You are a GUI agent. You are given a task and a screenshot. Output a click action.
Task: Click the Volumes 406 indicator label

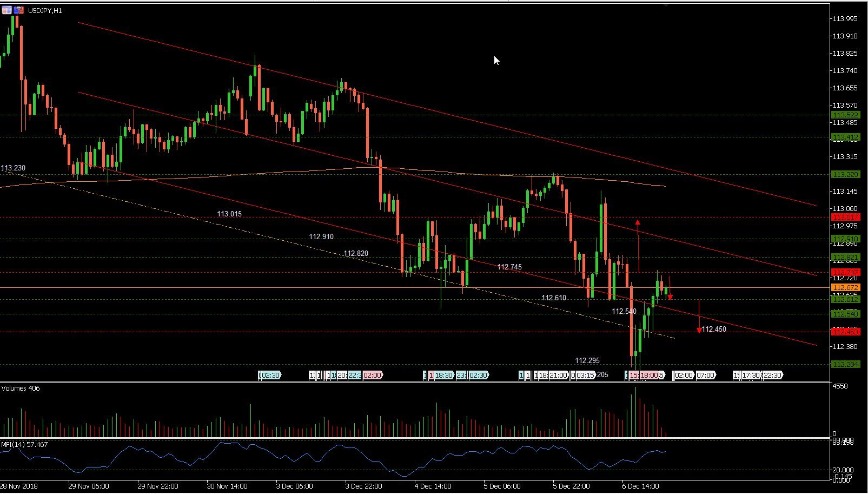(x=21, y=388)
